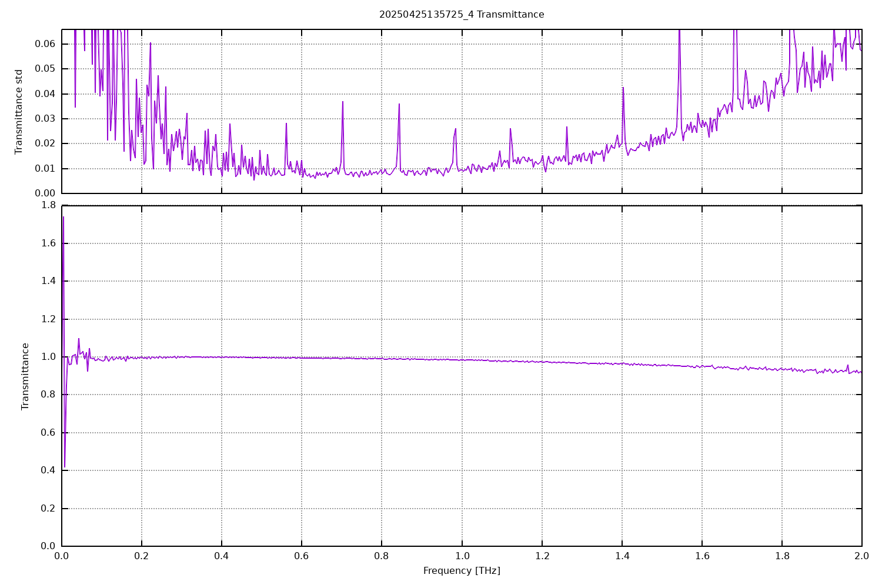Click the plot title '20250425135725_4 Transmittance'
The height and width of the screenshot is (588, 882).
tap(462, 14)
